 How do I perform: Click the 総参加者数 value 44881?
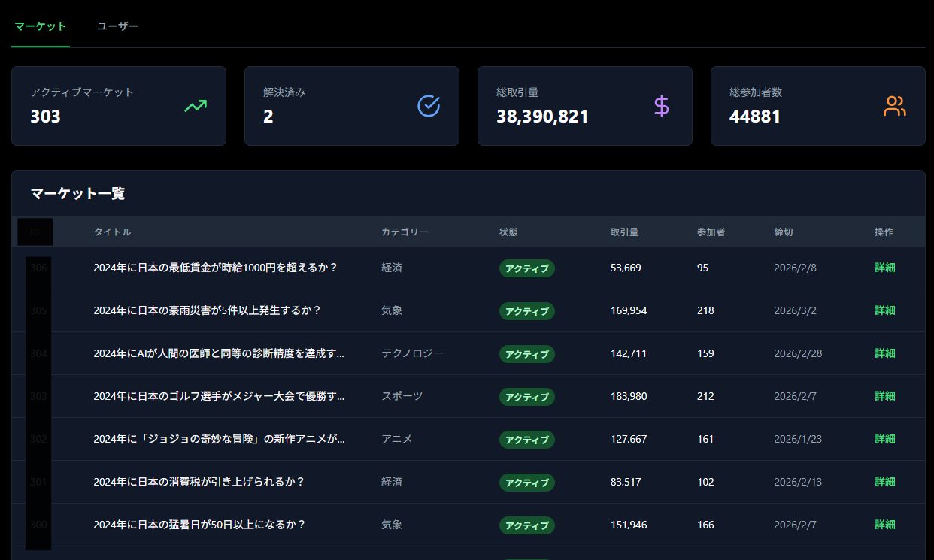pos(755,117)
